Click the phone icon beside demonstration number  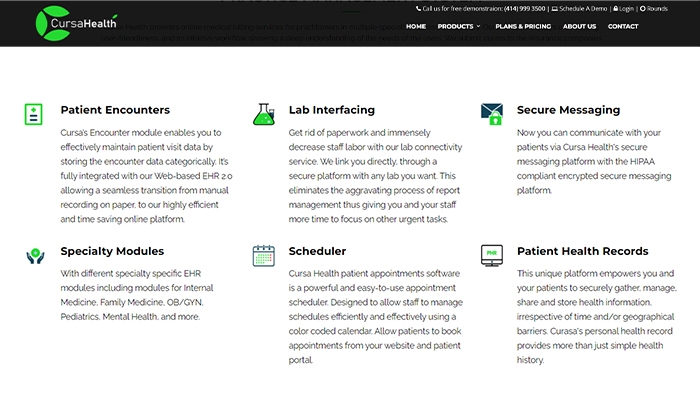[418, 8]
